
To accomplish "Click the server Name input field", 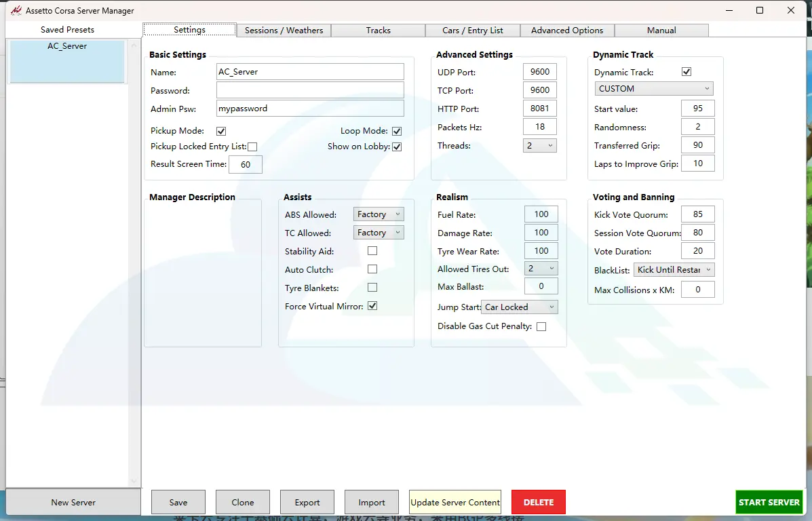I will (310, 71).
